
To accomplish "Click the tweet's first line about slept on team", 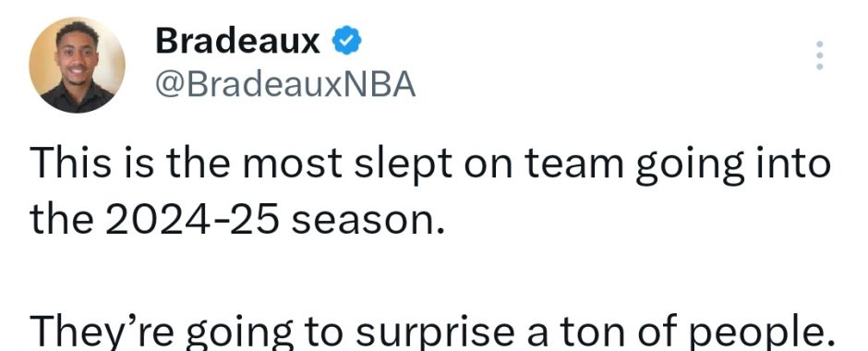I will pyautogui.click(x=430, y=165).
